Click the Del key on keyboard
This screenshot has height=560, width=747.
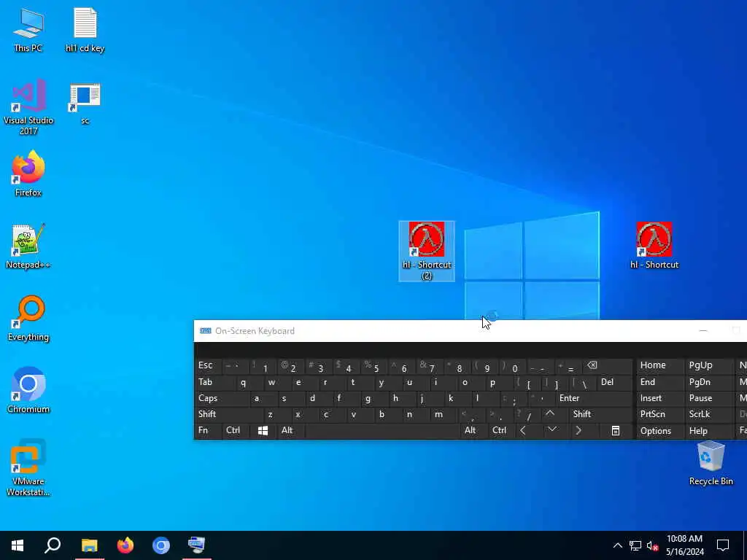(614, 382)
